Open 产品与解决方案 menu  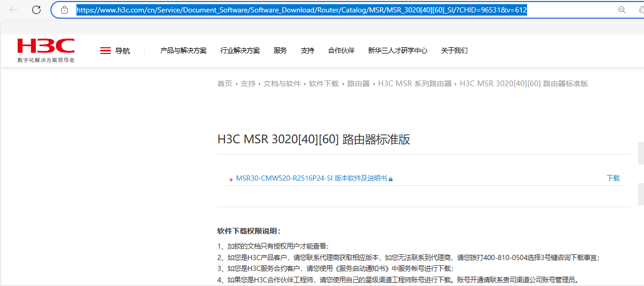pyautogui.click(x=183, y=50)
